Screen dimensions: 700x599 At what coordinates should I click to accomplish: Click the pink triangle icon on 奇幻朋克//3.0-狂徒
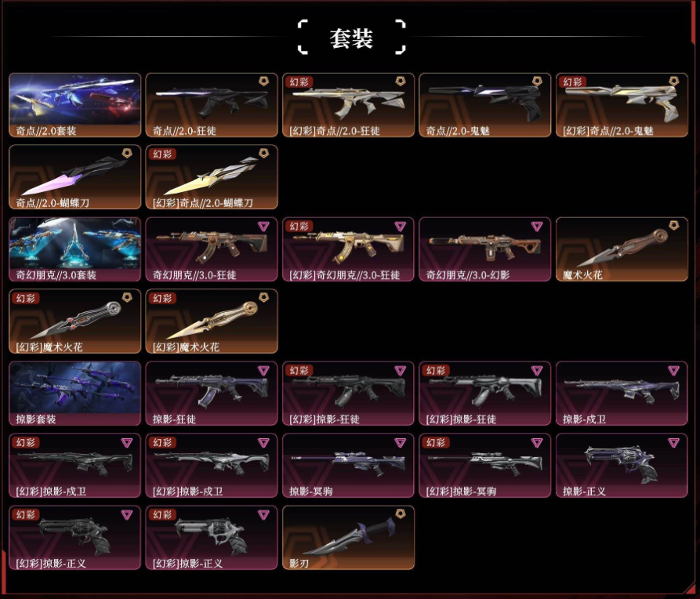tap(264, 227)
